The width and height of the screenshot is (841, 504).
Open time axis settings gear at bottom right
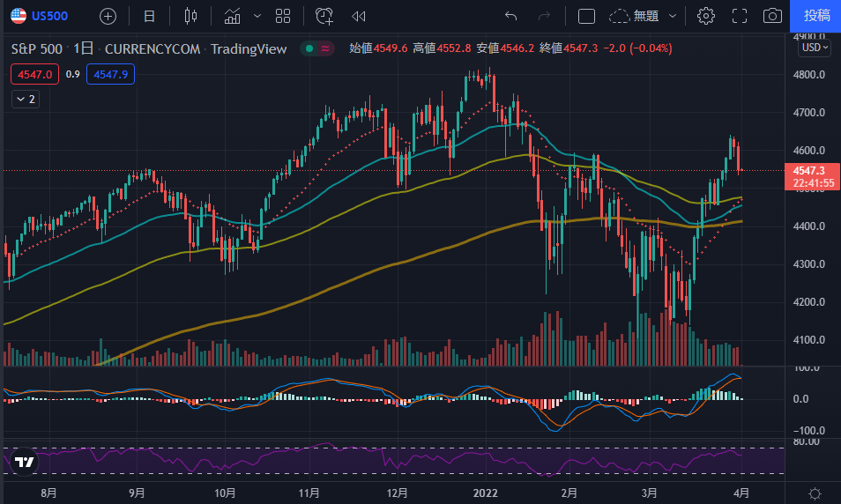point(815,493)
